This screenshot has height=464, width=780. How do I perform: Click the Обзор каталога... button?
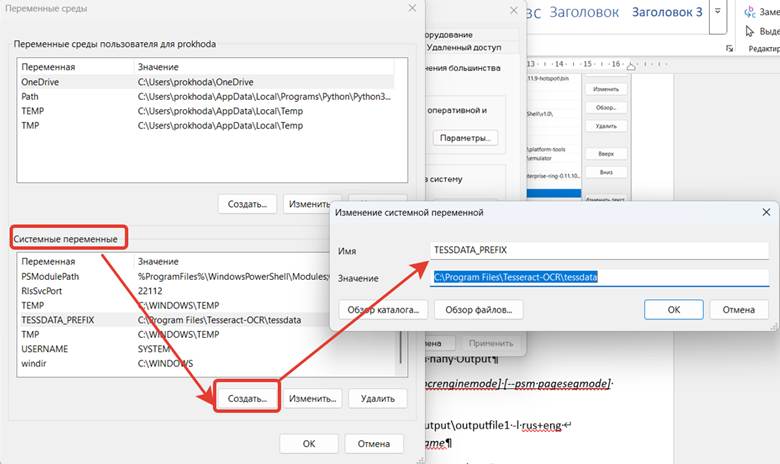click(383, 309)
